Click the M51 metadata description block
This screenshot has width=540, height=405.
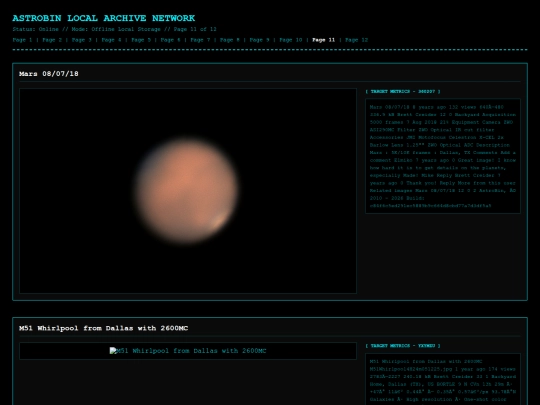click(x=443, y=379)
